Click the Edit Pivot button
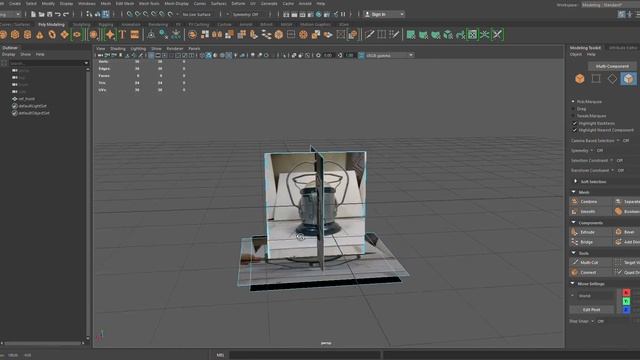This screenshot has width=640, height=360. coord(591,310)
